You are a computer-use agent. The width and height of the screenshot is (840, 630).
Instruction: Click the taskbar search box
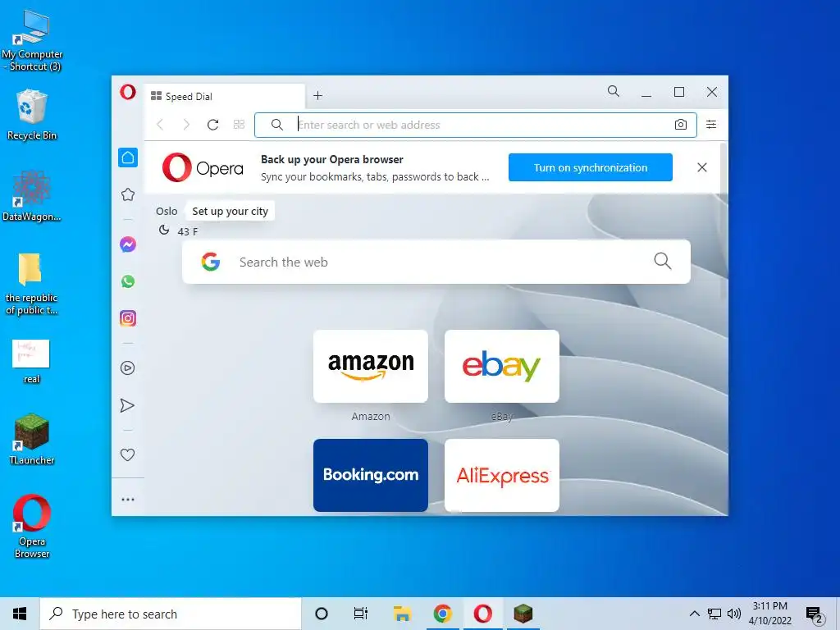(171, 614)
